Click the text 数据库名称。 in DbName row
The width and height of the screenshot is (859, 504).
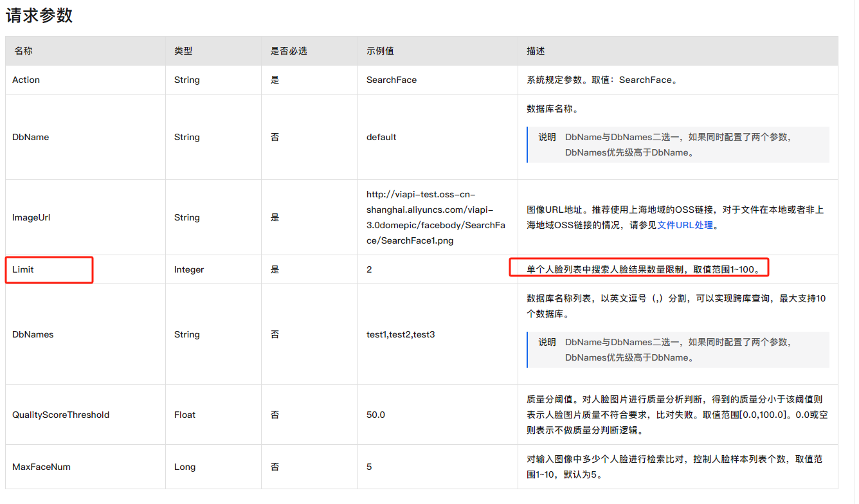tap(552, 109)
